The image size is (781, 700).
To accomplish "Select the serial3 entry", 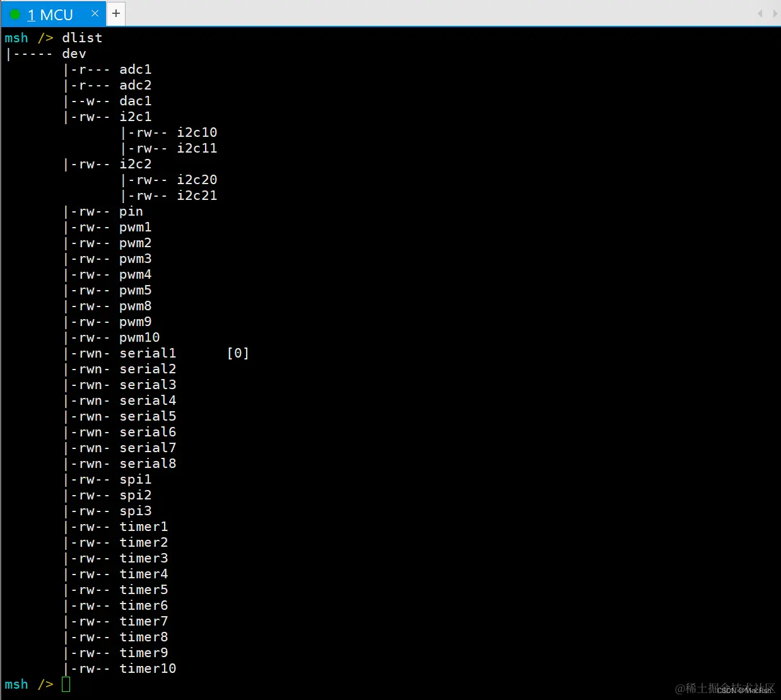I will (148, 385).
